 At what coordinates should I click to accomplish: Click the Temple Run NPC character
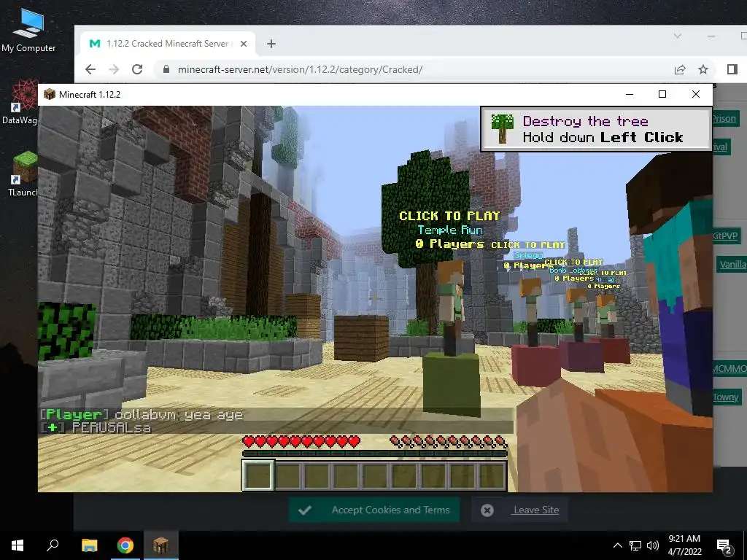click(451, 307)
